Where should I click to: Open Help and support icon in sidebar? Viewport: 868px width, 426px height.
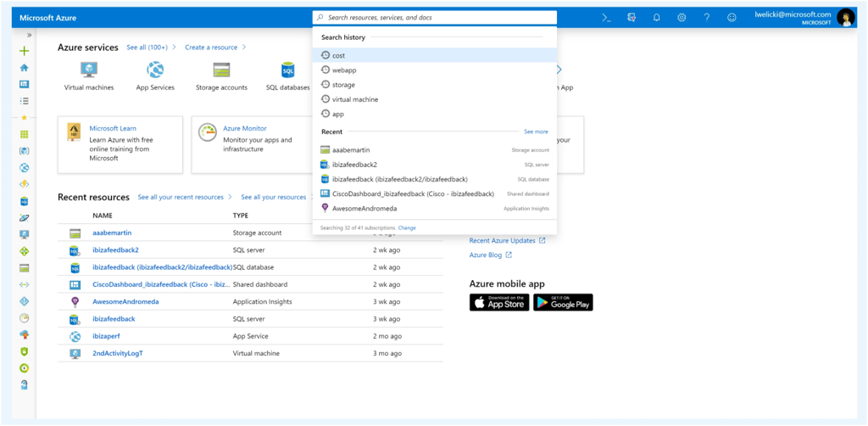[x=24, y=384]
